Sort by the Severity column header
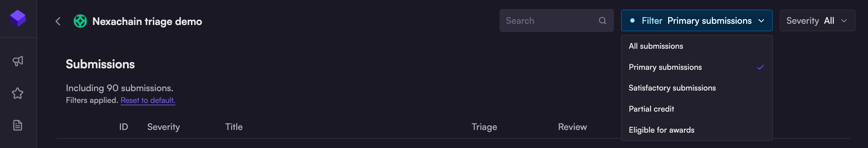This screenshot has height=148, width=868. tap(163, 127)
